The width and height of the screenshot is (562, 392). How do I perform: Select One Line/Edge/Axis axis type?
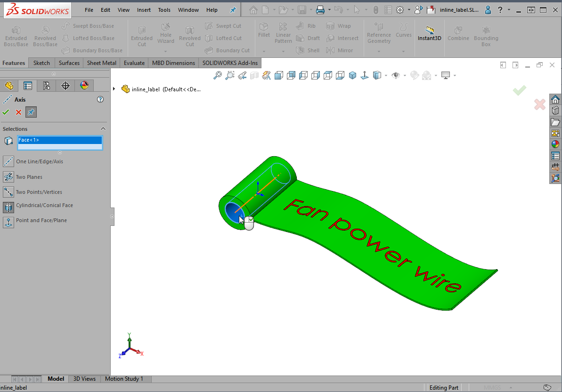[x=33, y=161]
